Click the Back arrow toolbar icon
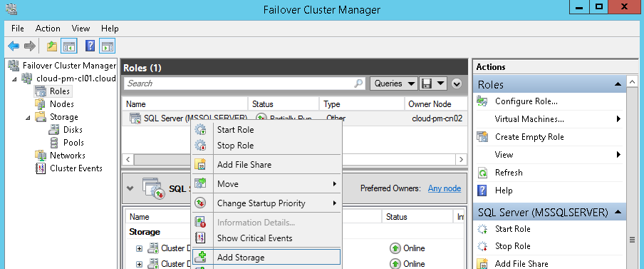 pyautogui.click(x=14, y=46)
